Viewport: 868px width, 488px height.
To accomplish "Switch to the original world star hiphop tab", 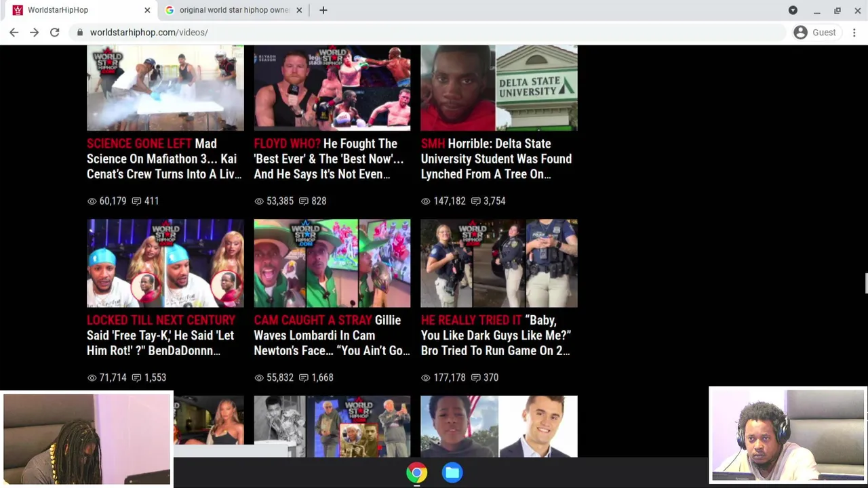I will (x=234, y=10).
